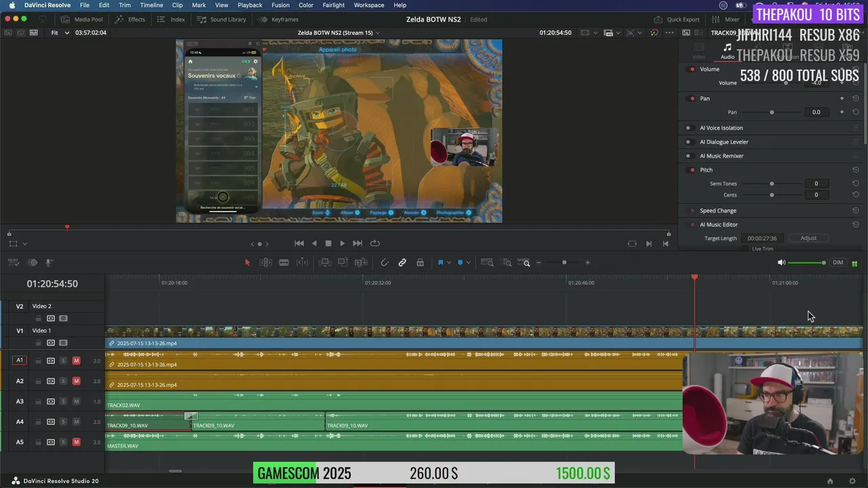The height and width of the screenshot is (488, 868).
Task: Adjust the Semi Tones slider
Action: pos(772,184)
